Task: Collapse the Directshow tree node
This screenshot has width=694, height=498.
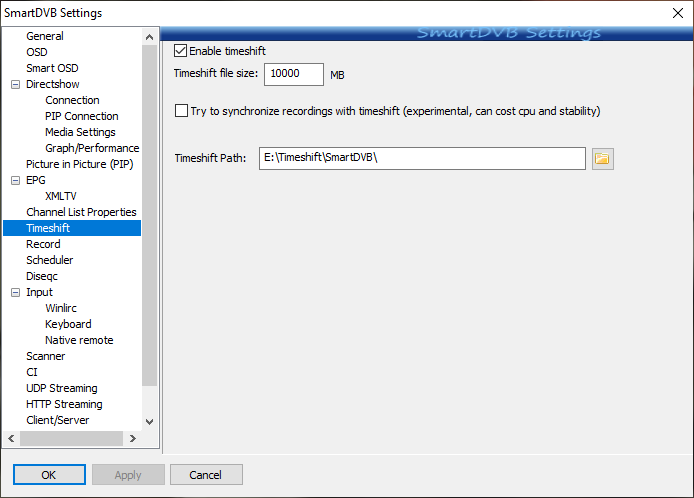Action: pos(15,84)
